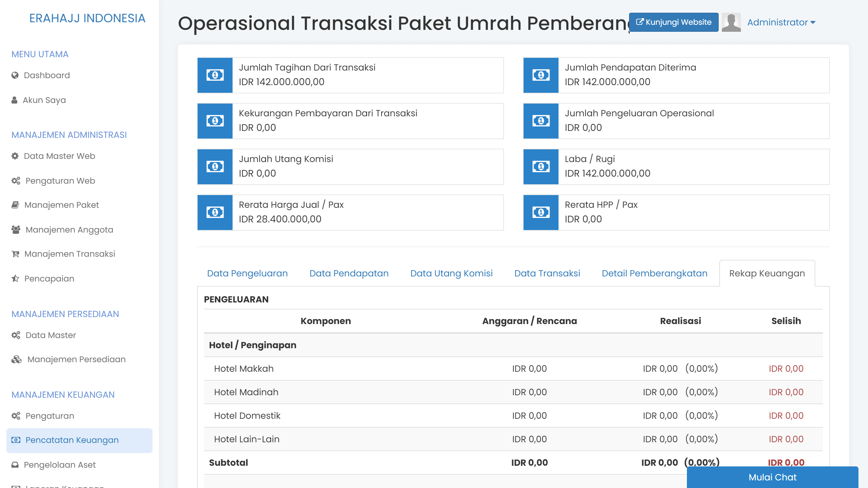Click the Manajemen Anggota group icon
The width and height of the screenshot is (868, 488).
pos(16,229)
